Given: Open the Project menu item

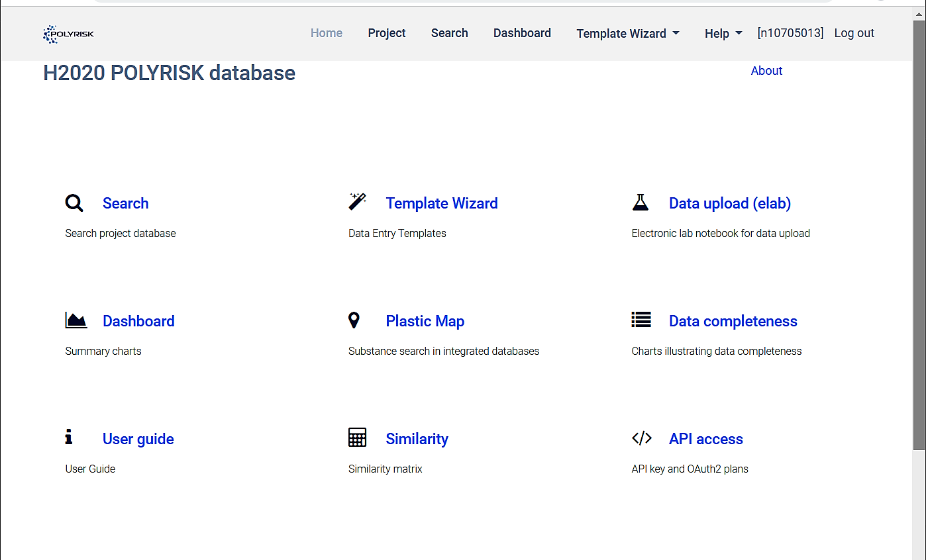Looking at the screenshot, I should tap(387, 33).
